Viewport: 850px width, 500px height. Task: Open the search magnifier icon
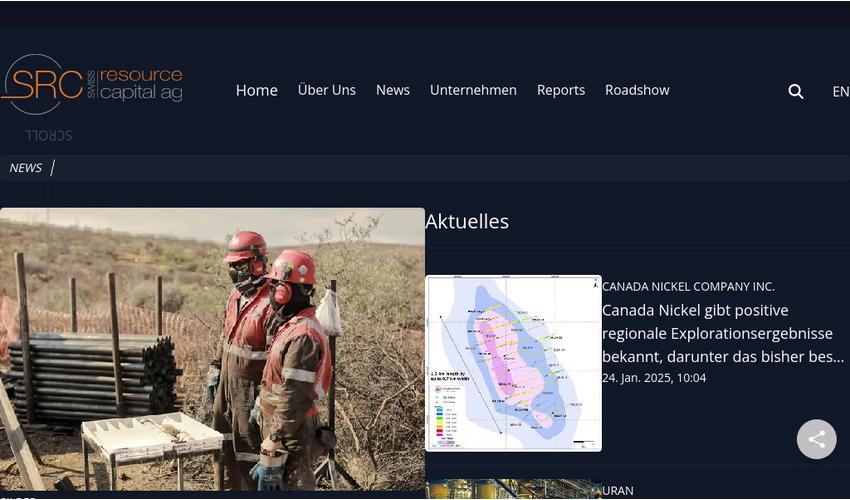(796, 92)
